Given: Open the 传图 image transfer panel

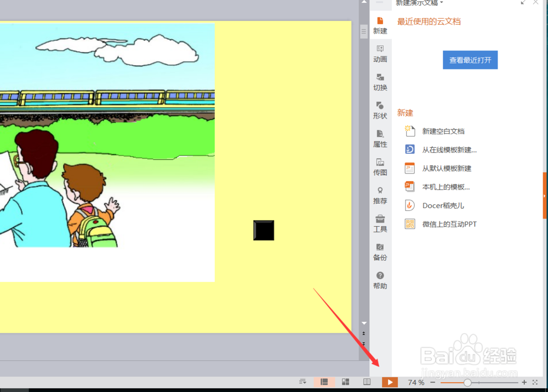Looking at the screenshot, I should tap(380, 167).
